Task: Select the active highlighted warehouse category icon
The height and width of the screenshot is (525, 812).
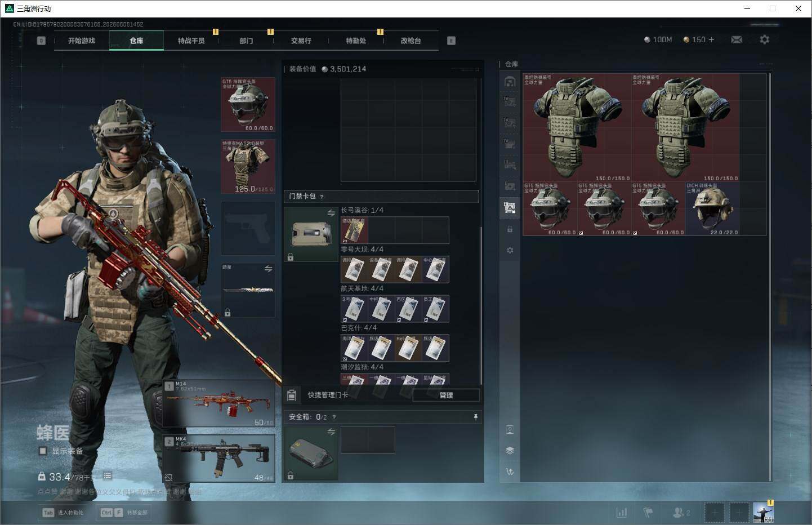Action: tap(510, 208)
